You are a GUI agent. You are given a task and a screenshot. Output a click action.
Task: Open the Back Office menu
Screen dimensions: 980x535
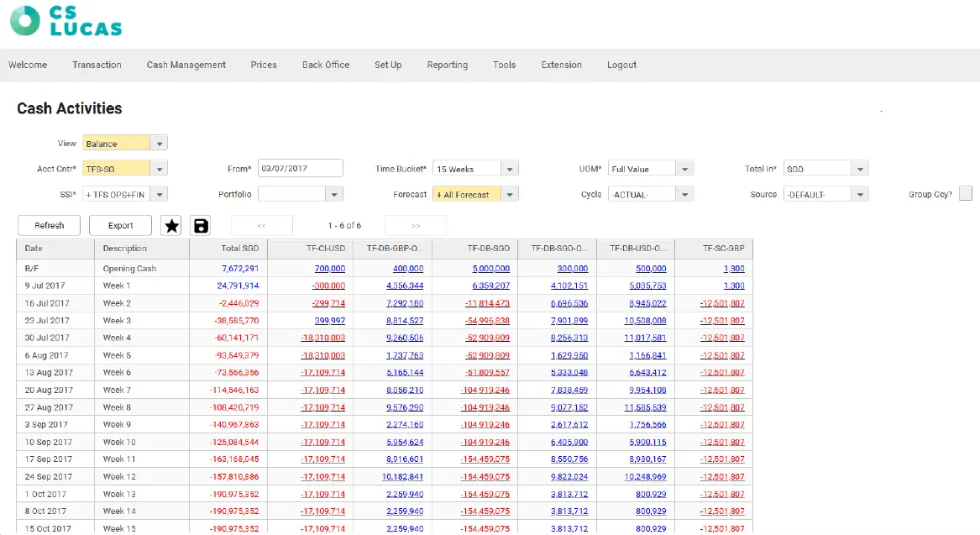pos(326,65)
